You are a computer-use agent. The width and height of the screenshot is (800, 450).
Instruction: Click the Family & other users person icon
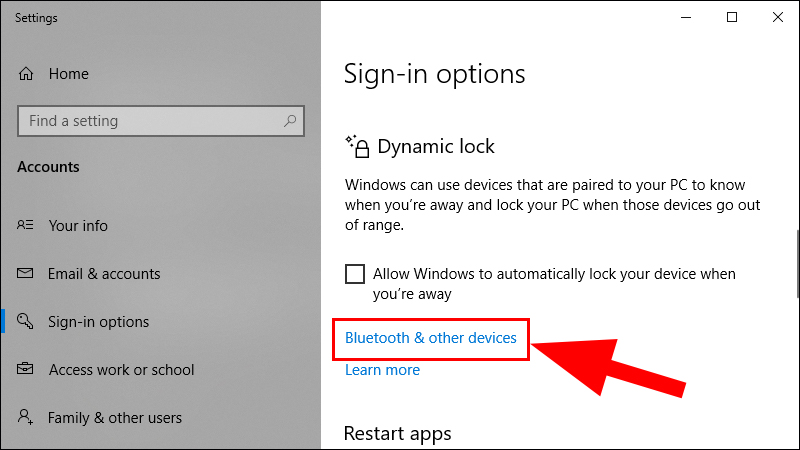click(x=25, y=417)
